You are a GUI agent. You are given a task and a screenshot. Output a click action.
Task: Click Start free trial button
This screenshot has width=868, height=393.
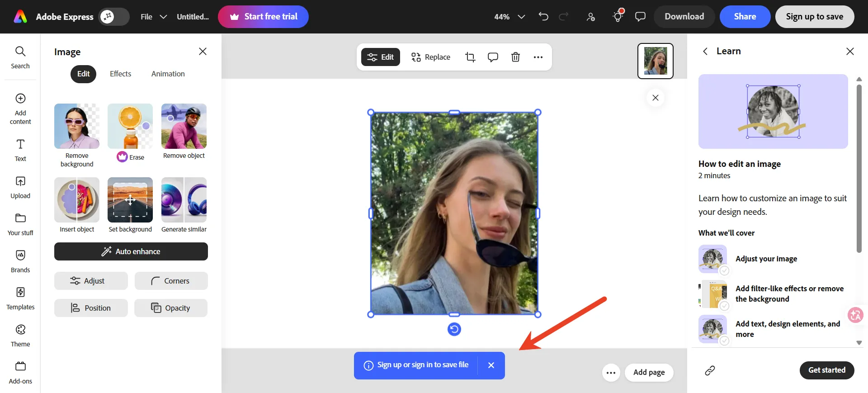pyautogui.click(x=263, y=17)
